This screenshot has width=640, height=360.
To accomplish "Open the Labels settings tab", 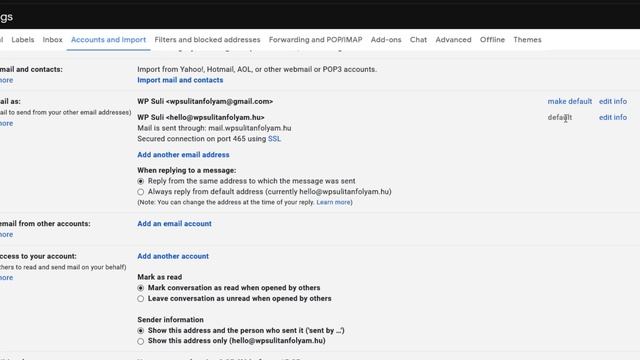I will [x=22, y=40].
